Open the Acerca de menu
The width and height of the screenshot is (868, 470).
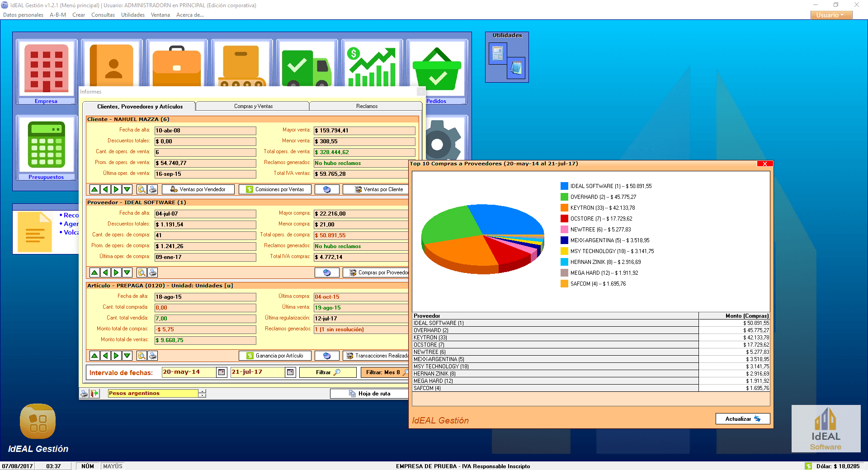coord(190,15)
